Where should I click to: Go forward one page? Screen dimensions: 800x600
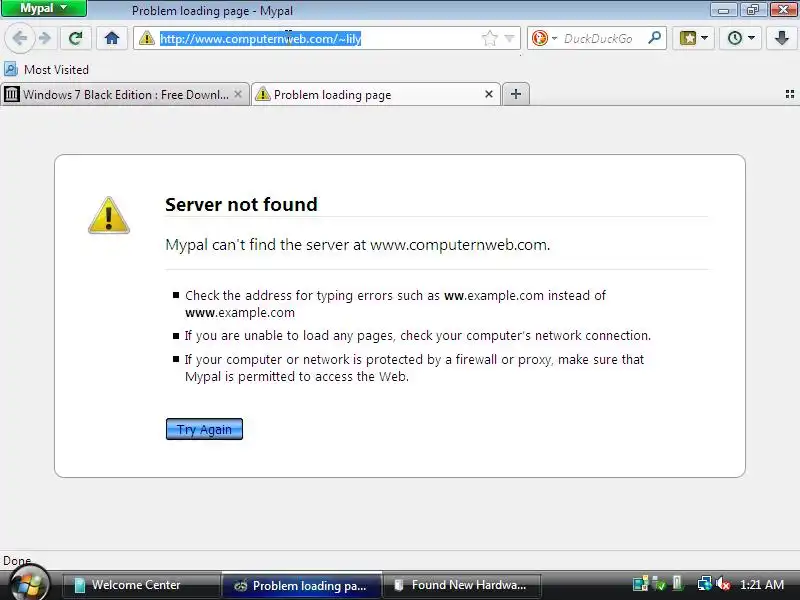[45, 38]
